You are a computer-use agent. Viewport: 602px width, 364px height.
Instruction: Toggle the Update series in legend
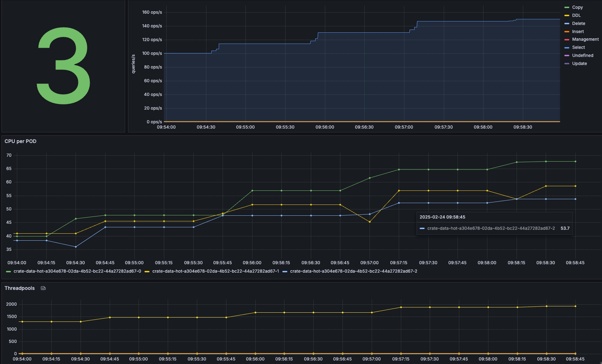point(579,64)
